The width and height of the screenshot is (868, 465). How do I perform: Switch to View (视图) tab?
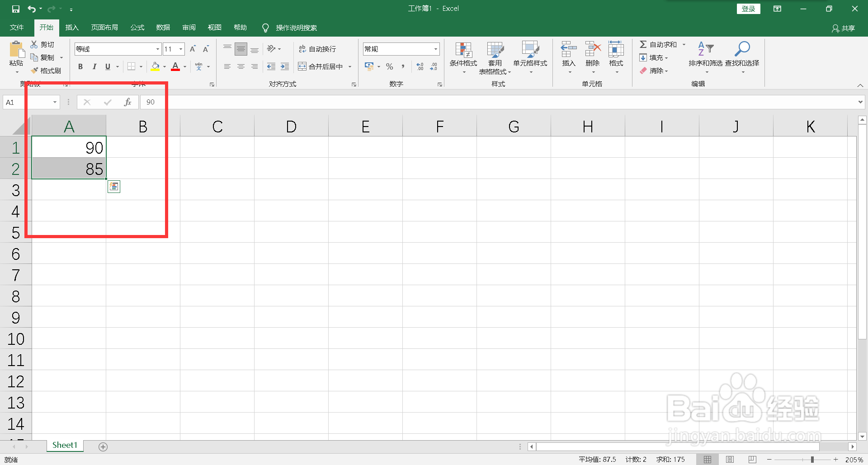pos(215,28)
